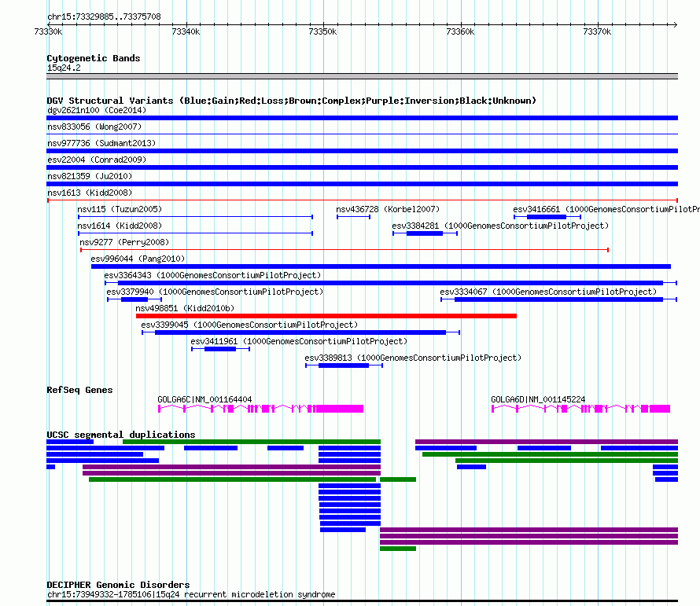The height and width of the screenshot is (606, 700).
Task: Click the GOLGA6C|NM_001164404 gene label
Action: 204,399
